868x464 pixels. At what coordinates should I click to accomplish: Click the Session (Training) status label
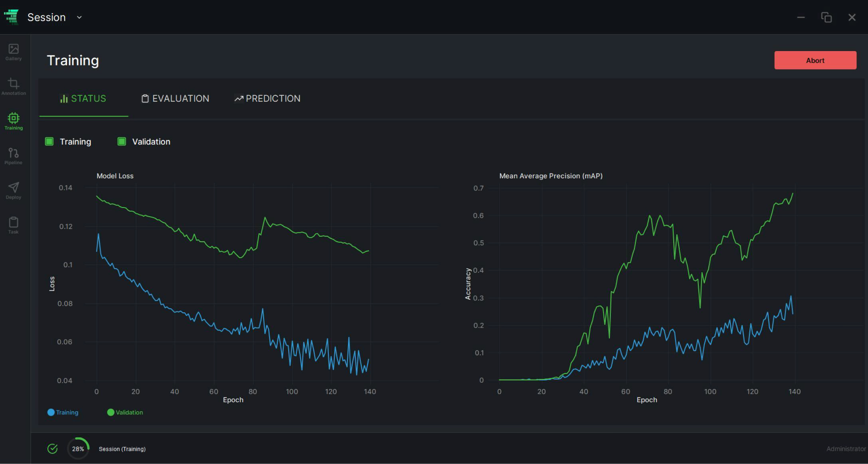(x=122, y=449)
